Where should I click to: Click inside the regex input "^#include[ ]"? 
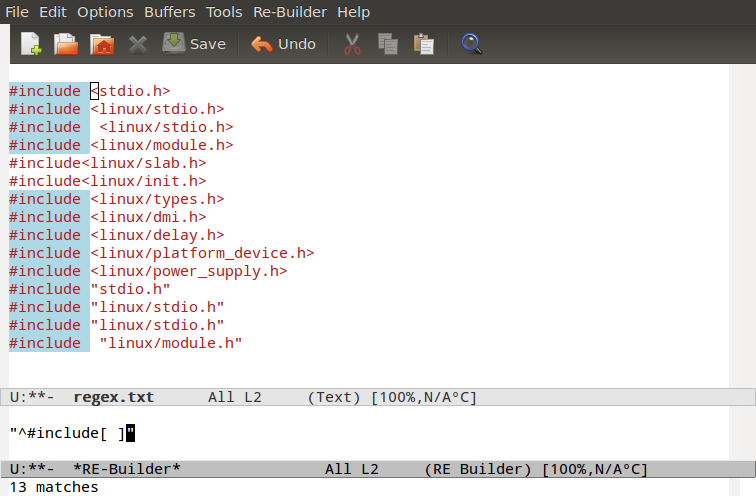coord(70,433)
